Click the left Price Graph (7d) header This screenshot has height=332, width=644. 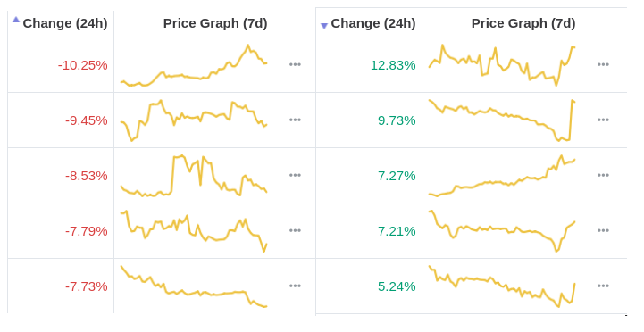pos(215,23)
